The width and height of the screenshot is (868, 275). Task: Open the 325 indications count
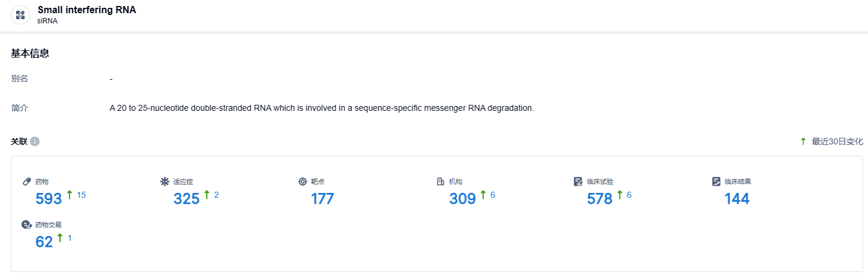186,199
